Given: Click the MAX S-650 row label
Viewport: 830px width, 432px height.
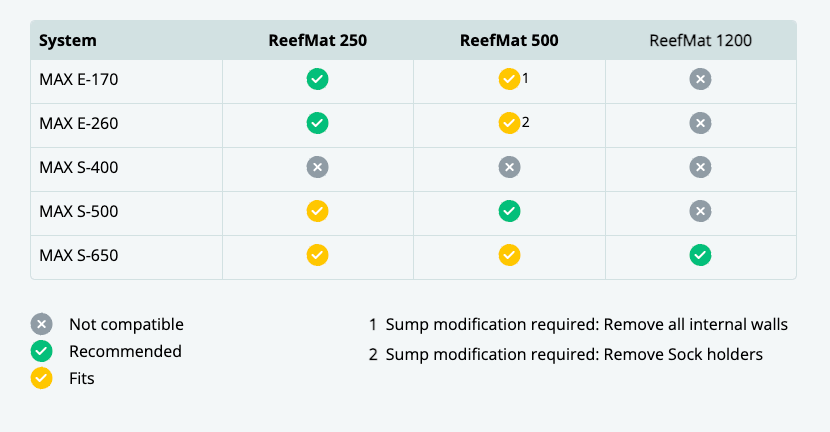Looking at the screenshot, I should tap(79, 255).
